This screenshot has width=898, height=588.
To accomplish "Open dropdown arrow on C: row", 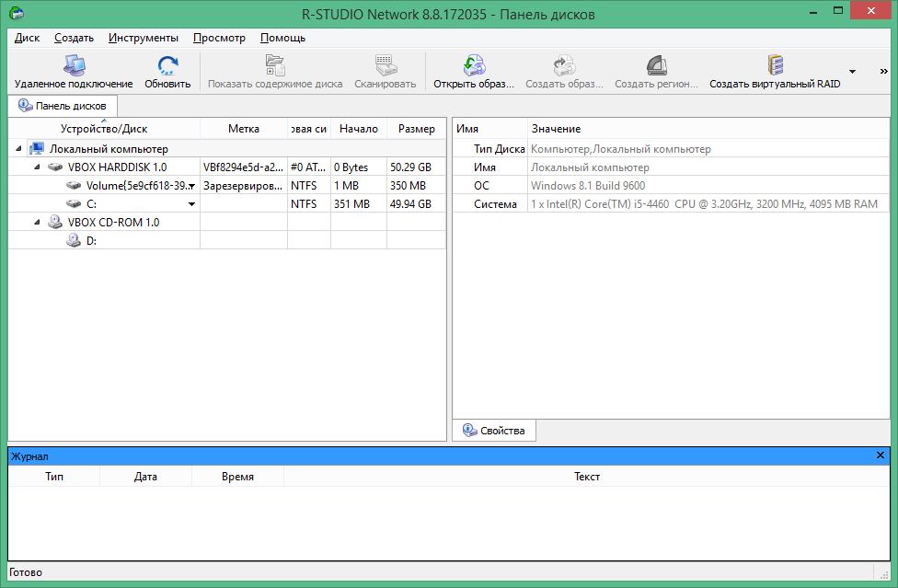I will (192, 204).
